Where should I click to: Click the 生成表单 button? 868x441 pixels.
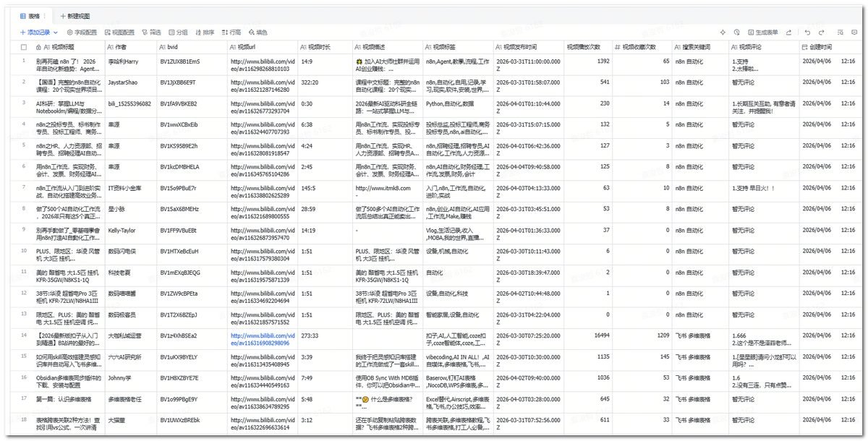[762, 33]
